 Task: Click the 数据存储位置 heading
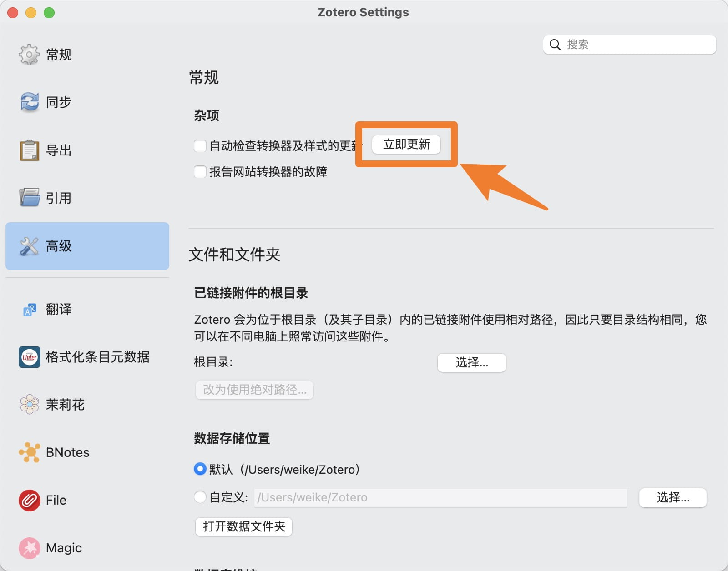click(x=232, y=438)
